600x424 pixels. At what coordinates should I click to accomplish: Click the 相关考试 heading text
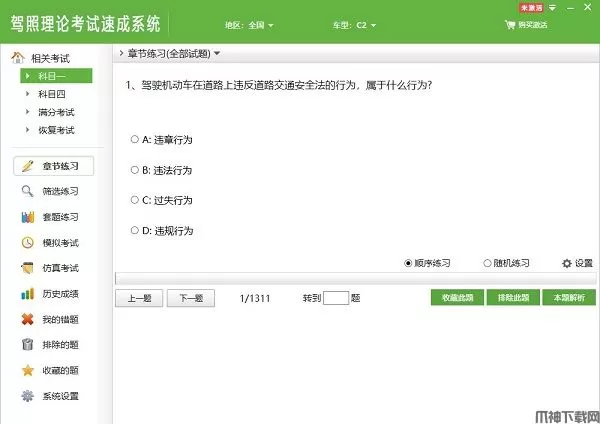pos(50,58)
